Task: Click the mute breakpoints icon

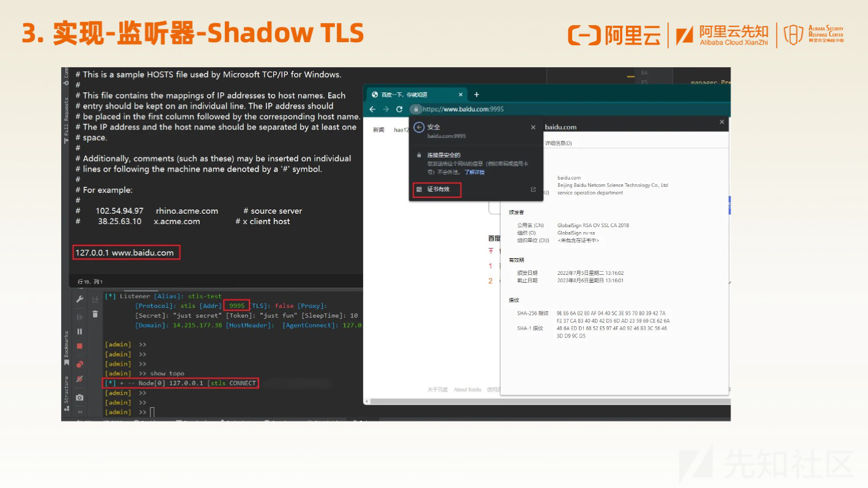Action: [79, 379]
